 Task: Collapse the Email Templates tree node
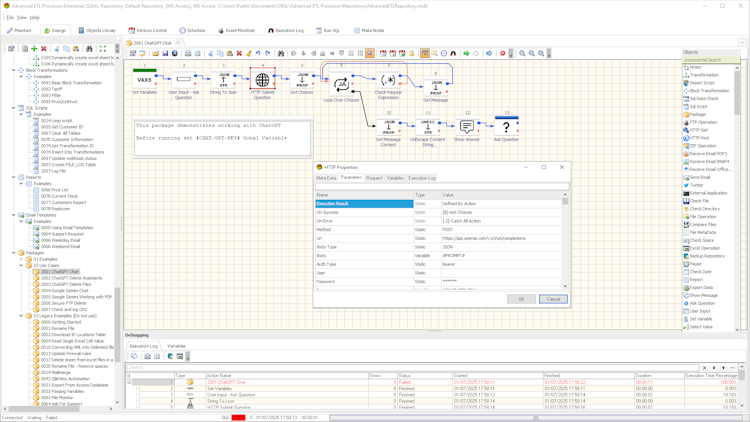click(15, 215)
